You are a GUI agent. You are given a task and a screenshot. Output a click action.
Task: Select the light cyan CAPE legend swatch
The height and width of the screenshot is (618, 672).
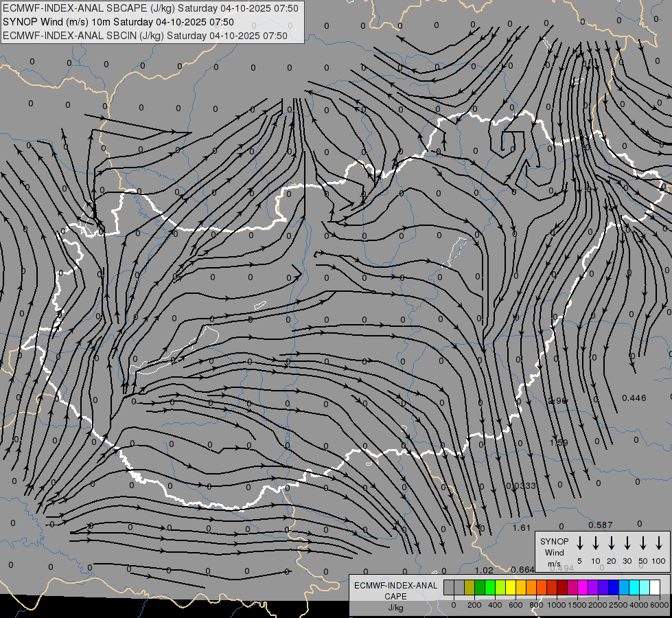645,588
